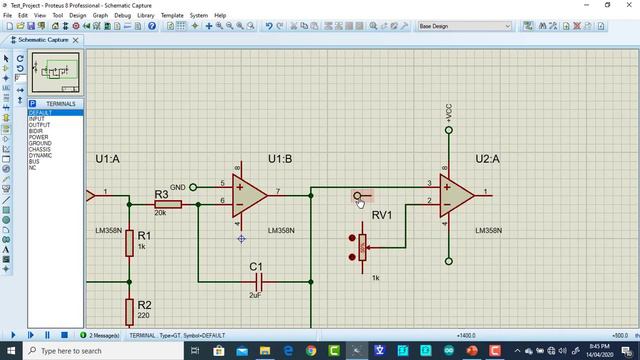This screenshot has height=360, width=640.
Task: Click the C1 capacitor component
Action: [x=258, y=282]
